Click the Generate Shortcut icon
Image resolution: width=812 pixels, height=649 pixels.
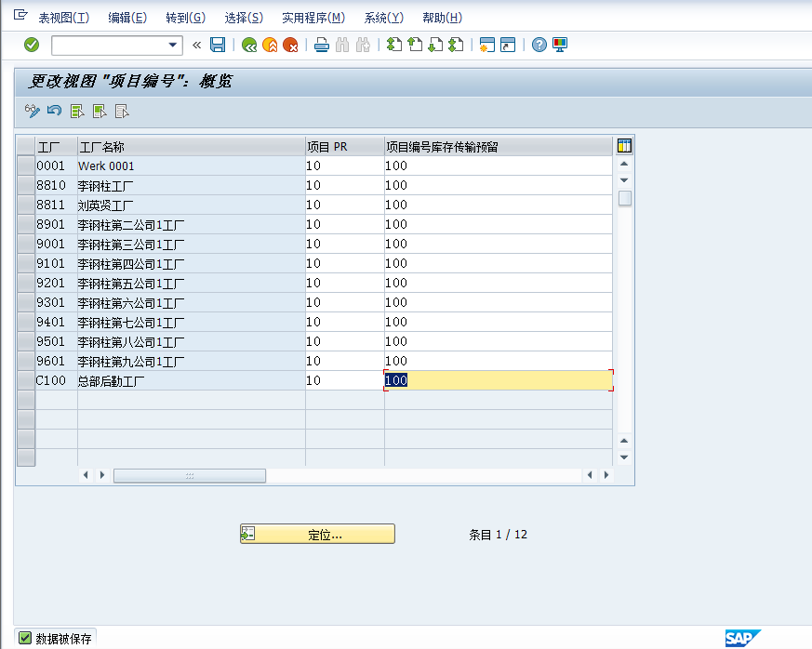point(508,45)
